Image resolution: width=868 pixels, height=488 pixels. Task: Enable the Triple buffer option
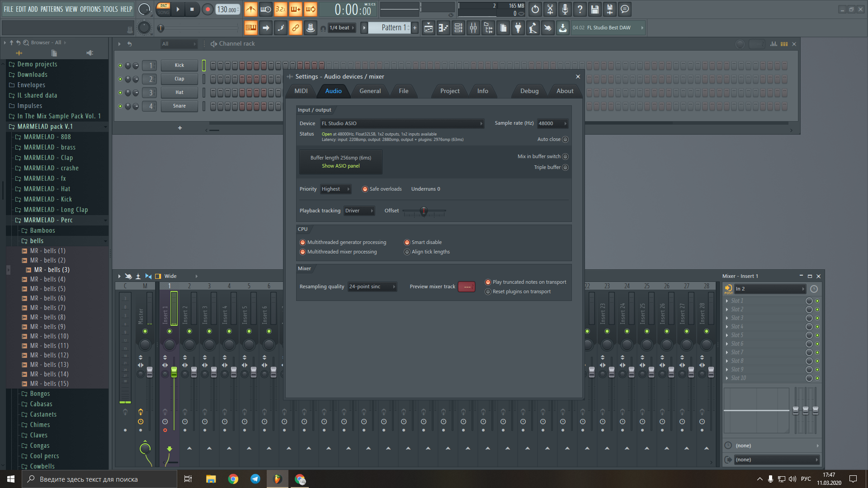tap(565, 167)
